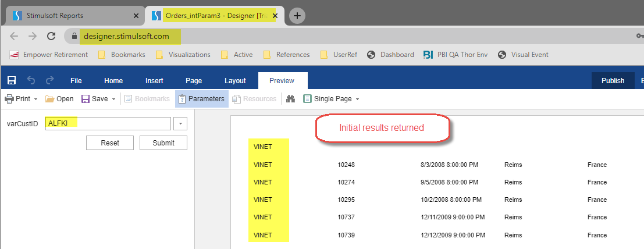The height and width of the screenshot is (249, 644).
Task: Expand the Save format dropdown arrow
Action: (114, 99)
